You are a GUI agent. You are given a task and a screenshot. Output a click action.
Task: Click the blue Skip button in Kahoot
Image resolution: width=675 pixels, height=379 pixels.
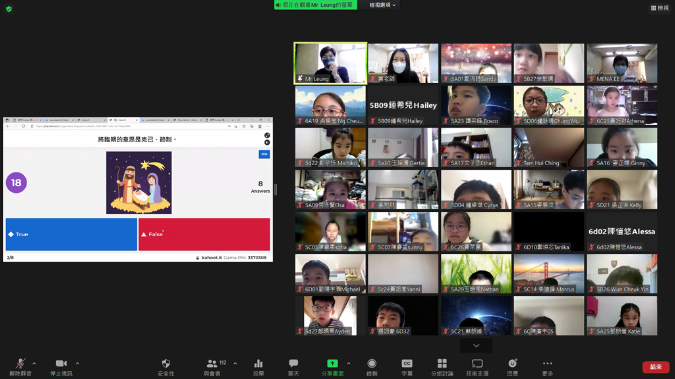[x=264, y=154]
